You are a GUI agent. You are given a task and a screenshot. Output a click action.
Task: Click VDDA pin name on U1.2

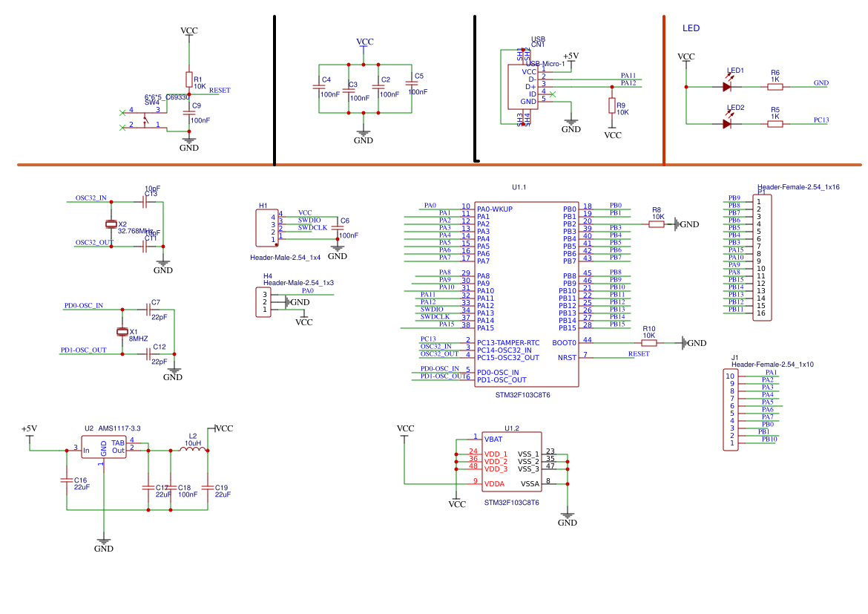494,484
